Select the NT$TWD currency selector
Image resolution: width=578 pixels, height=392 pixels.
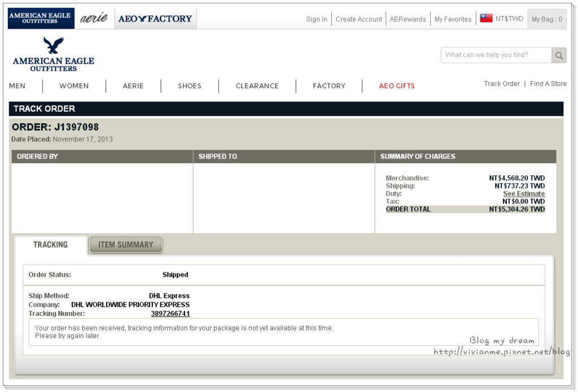[x=509, y=19]
